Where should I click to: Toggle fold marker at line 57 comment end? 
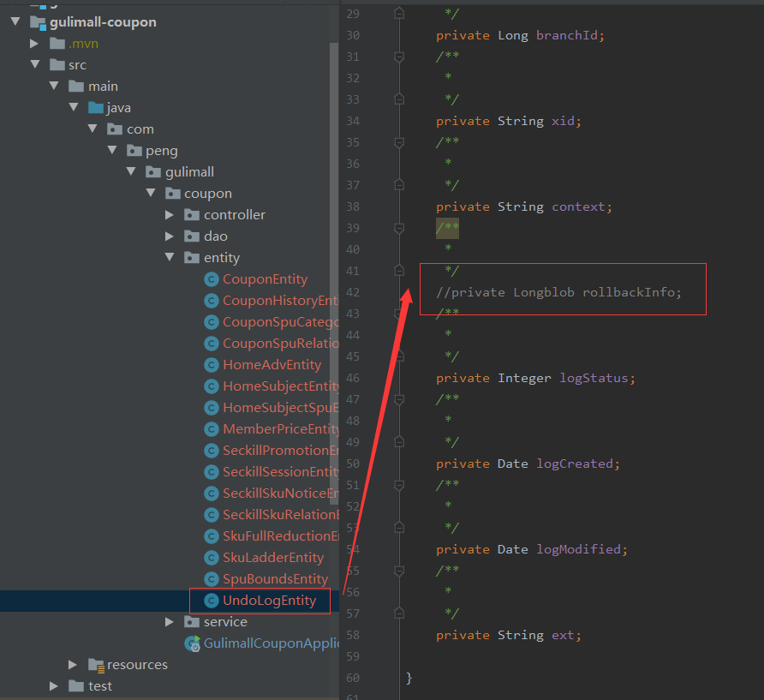coord(399,613)
